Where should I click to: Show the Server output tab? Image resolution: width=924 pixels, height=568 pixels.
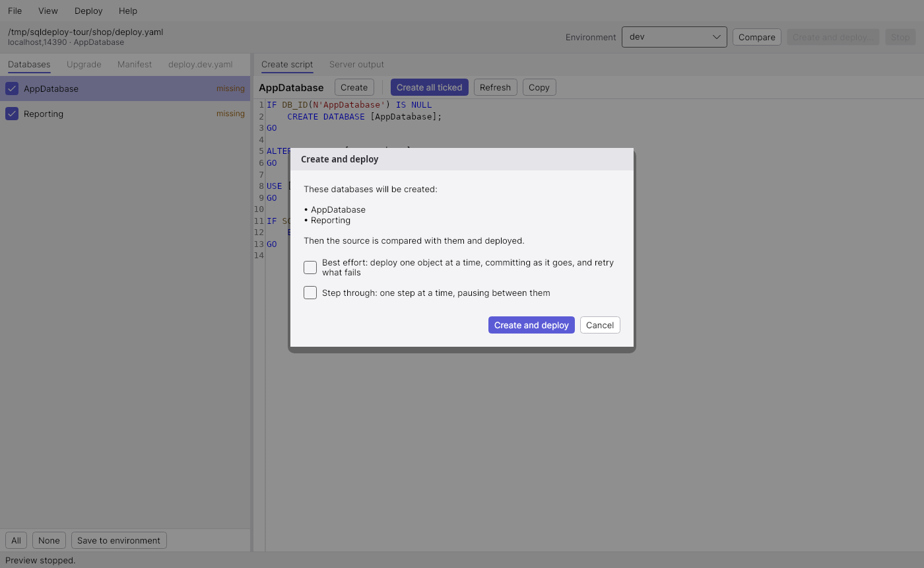[x=356, y=64]
